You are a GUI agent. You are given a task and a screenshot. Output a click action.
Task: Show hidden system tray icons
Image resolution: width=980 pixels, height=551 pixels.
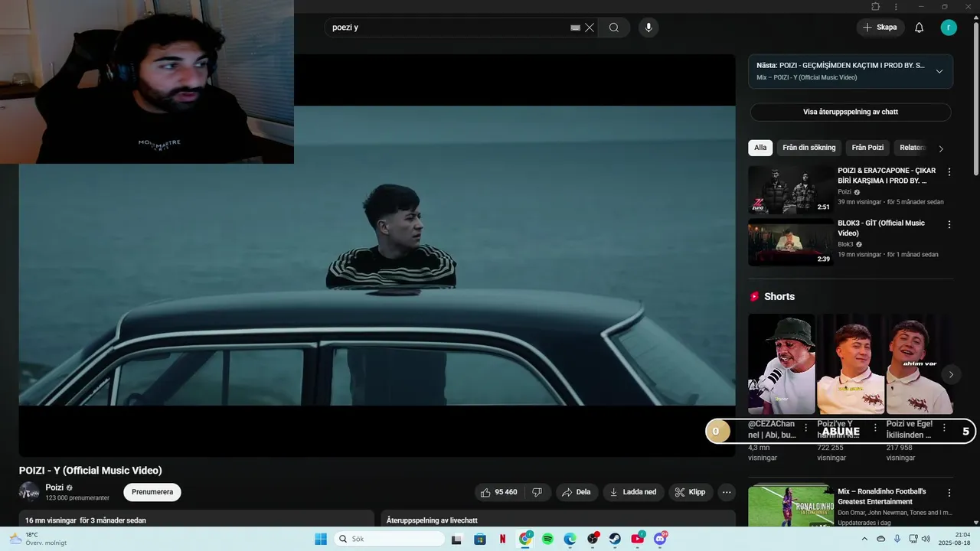[x=865, y=539]
